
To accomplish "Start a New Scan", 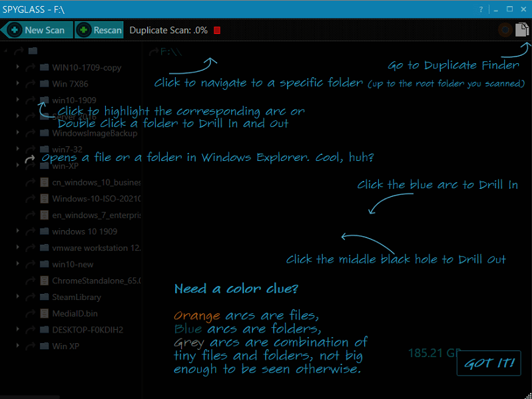I will pos(37,30).
